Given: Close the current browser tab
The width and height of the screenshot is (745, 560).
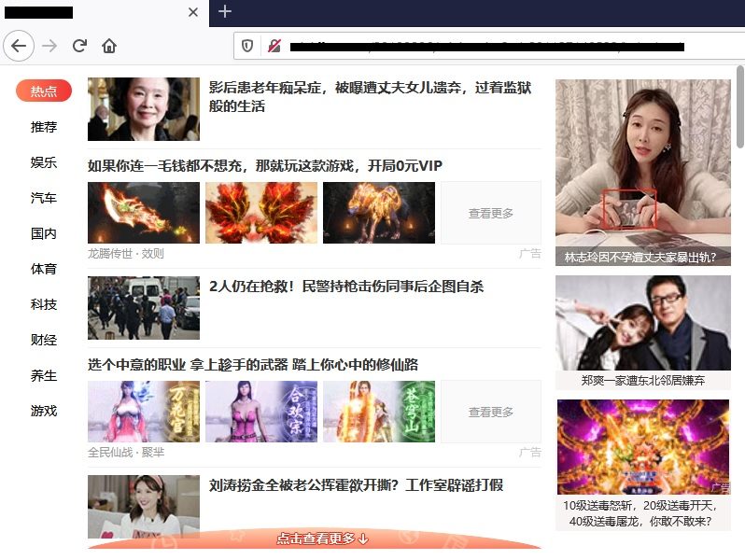Looking at the screenshot, I should click(x=193, y=12).
